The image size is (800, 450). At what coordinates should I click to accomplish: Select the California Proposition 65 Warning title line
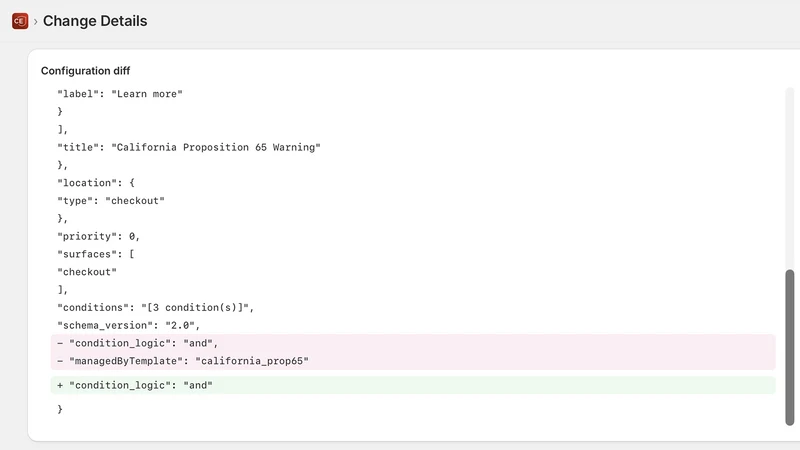(189, 147)
